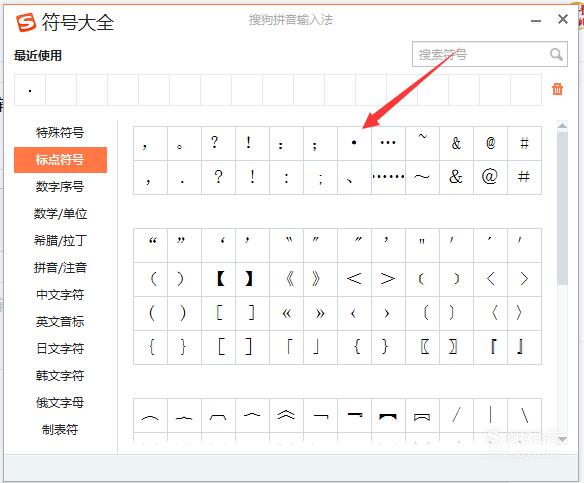Insert the recently used dot symbol

point(30,90)
